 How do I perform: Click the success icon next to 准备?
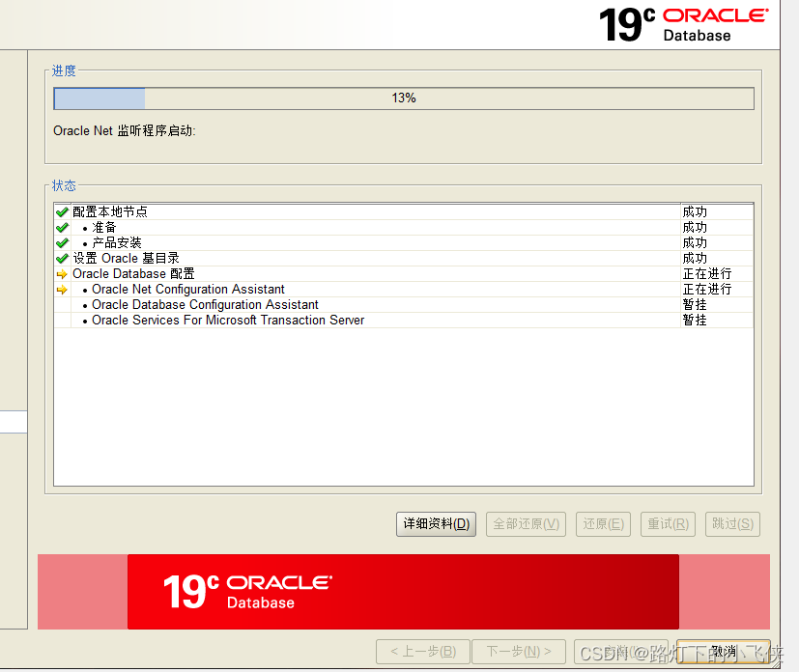pos(62,227)
